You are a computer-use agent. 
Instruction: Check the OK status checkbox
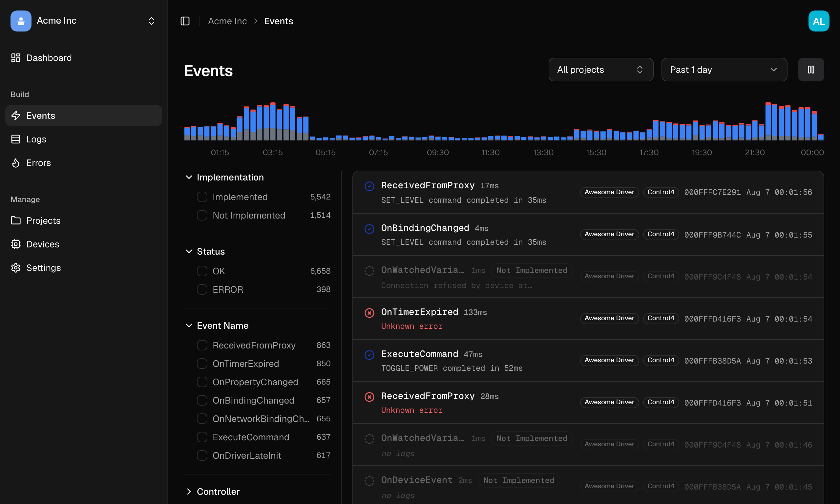pyautogui.click(x=202, y=271)
